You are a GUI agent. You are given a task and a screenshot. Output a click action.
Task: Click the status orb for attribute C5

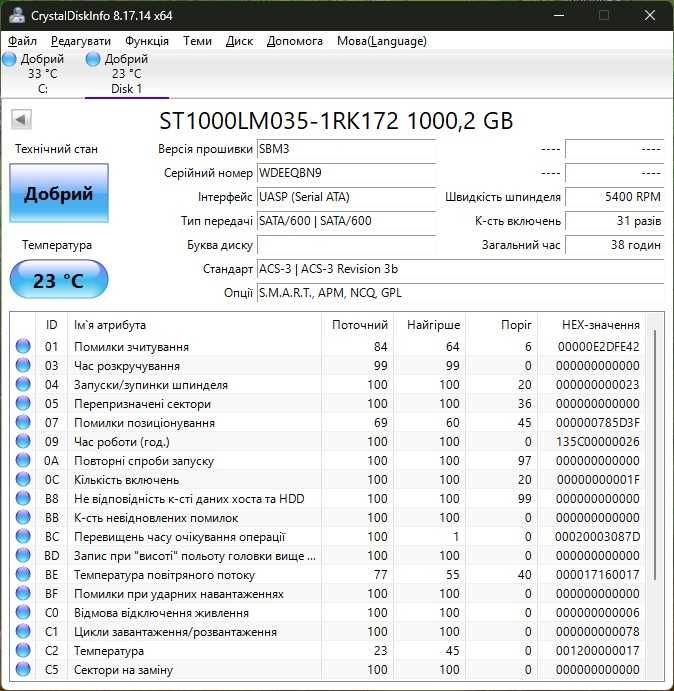(x=23, y=669)
